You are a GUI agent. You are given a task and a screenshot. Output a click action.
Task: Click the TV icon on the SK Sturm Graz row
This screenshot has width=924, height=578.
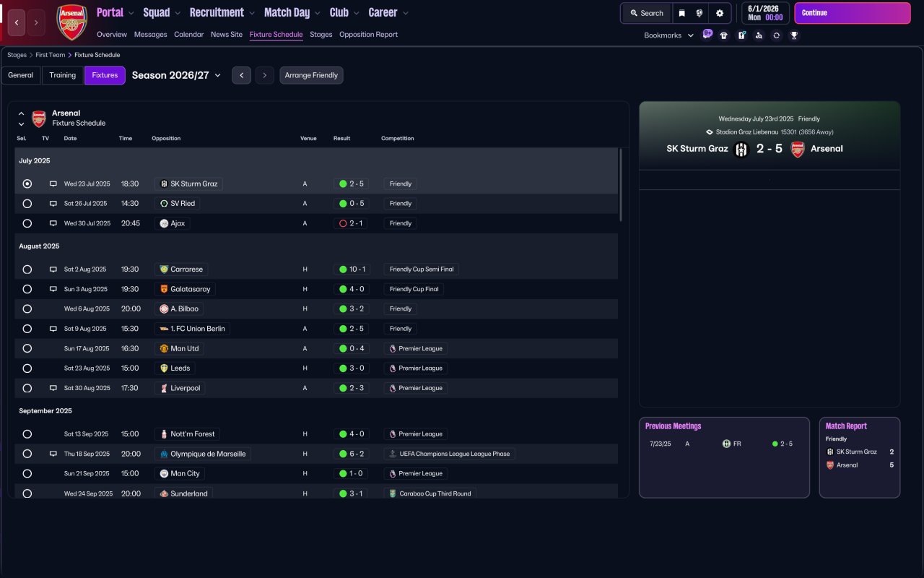tap(53, 184)
